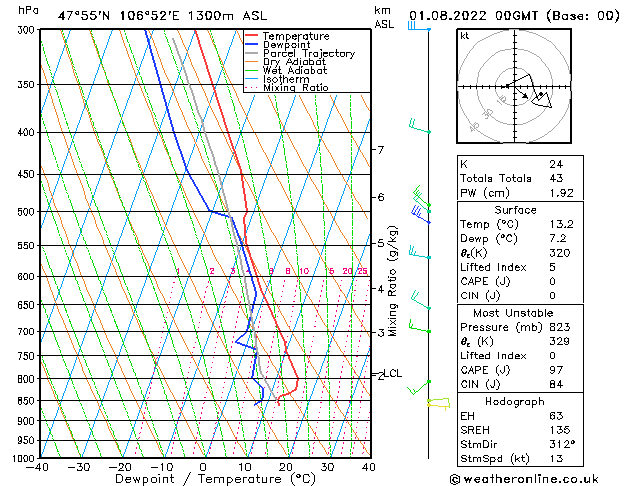Click the 'Surface' section header
This screenshot has width=629, height=486.
(515, 210)
